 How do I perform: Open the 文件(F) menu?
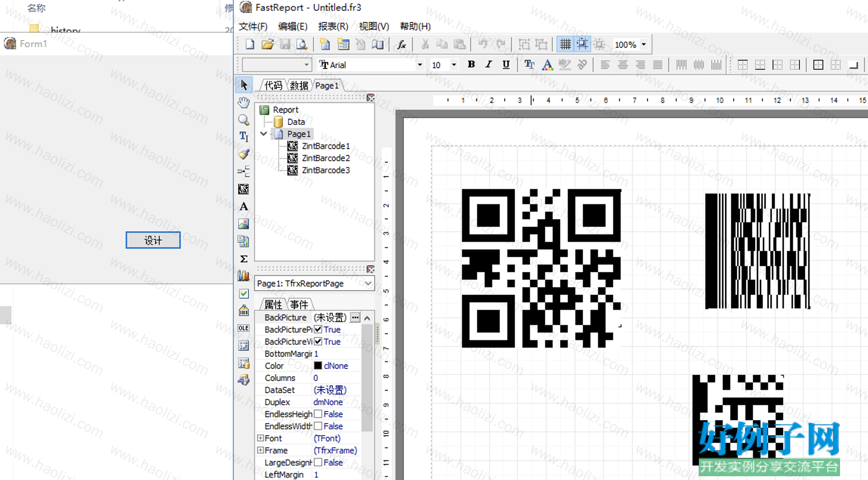pyautogui.click(x=253, y=26)
